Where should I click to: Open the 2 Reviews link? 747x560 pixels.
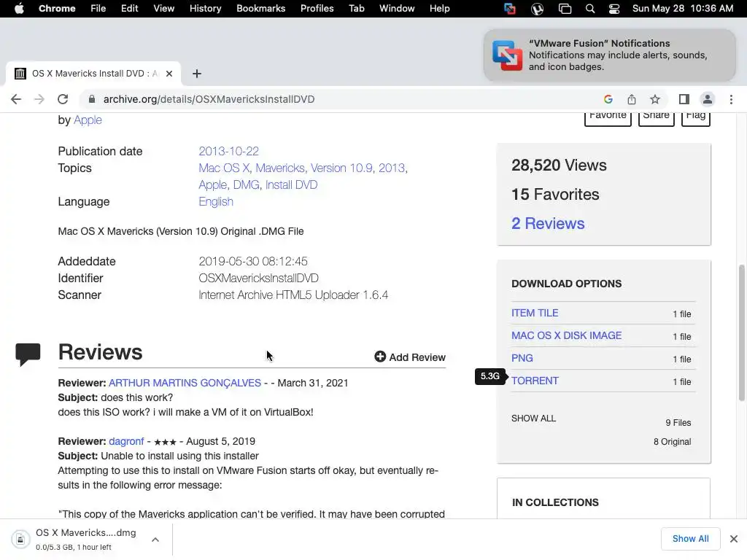548,223
